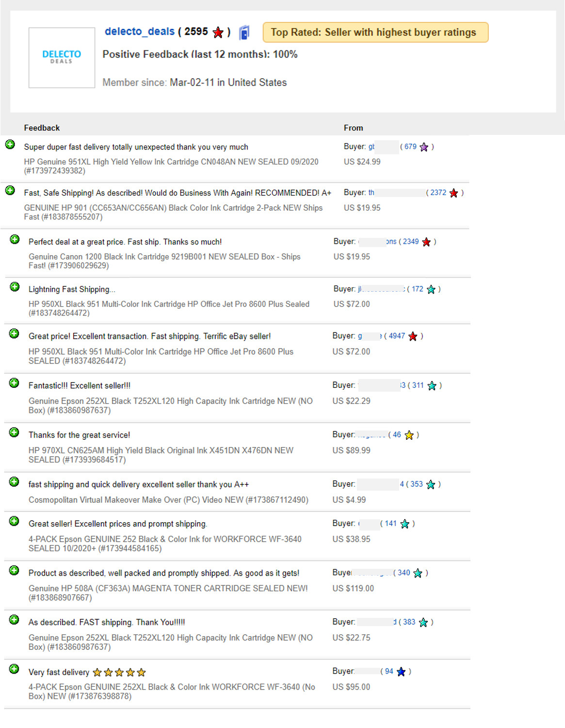
Task: Click the blue star beside score 94
Action: (401, 672)
